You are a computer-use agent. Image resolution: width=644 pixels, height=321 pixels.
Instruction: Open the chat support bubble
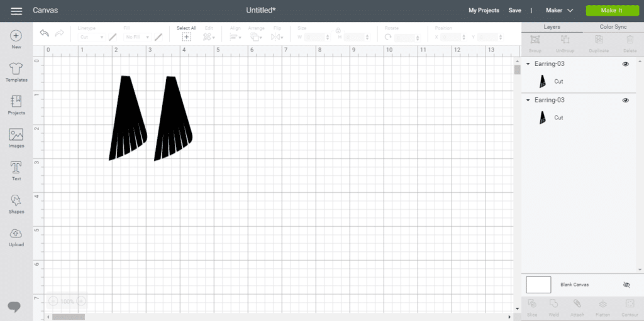(15, 306)
